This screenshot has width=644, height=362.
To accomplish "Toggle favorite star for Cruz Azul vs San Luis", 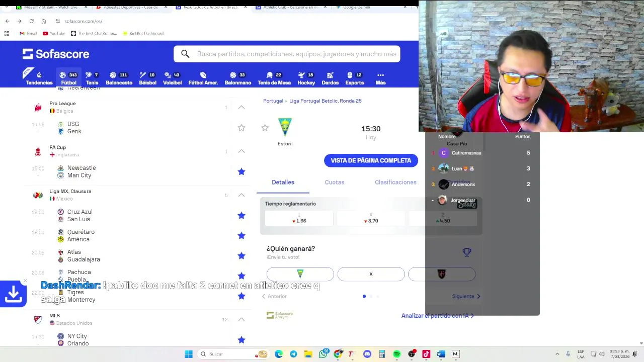I will point(242,215).
